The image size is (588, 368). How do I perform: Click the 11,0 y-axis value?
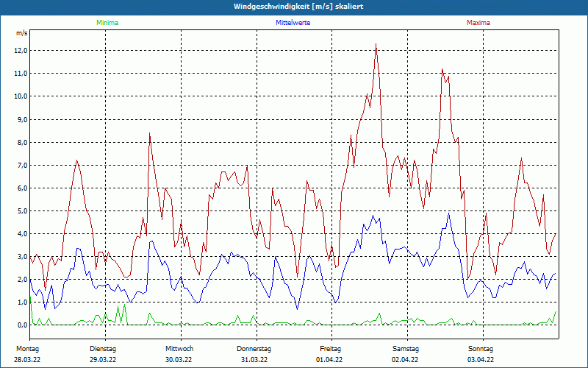point(21,74)
